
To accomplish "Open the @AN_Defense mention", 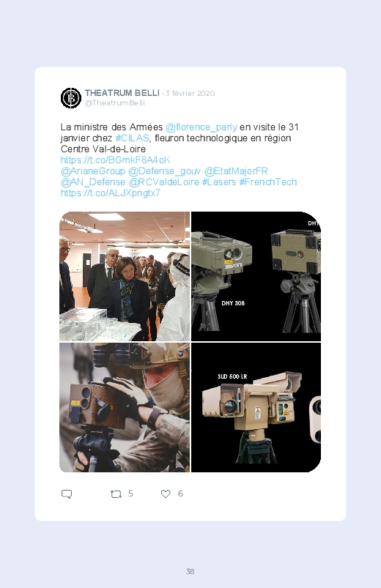I will 93,182.
